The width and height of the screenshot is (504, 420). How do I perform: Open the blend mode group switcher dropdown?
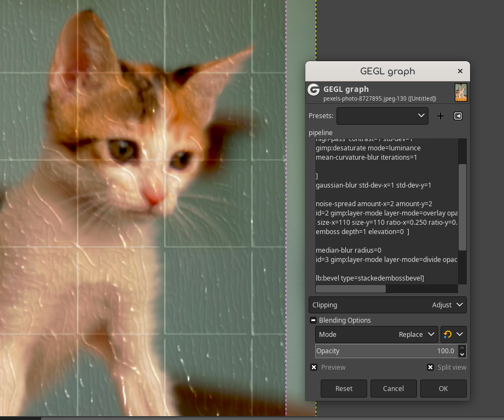(x=454, y=334)
